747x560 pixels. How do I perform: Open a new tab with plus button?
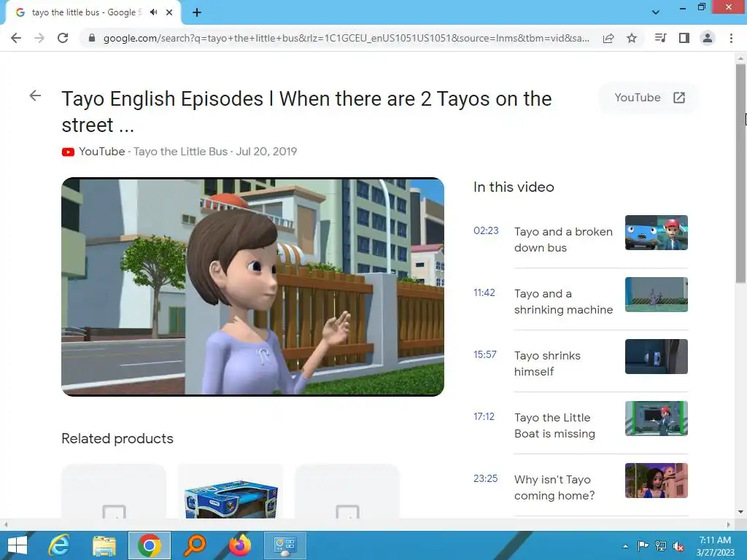[x=197, y=13]
